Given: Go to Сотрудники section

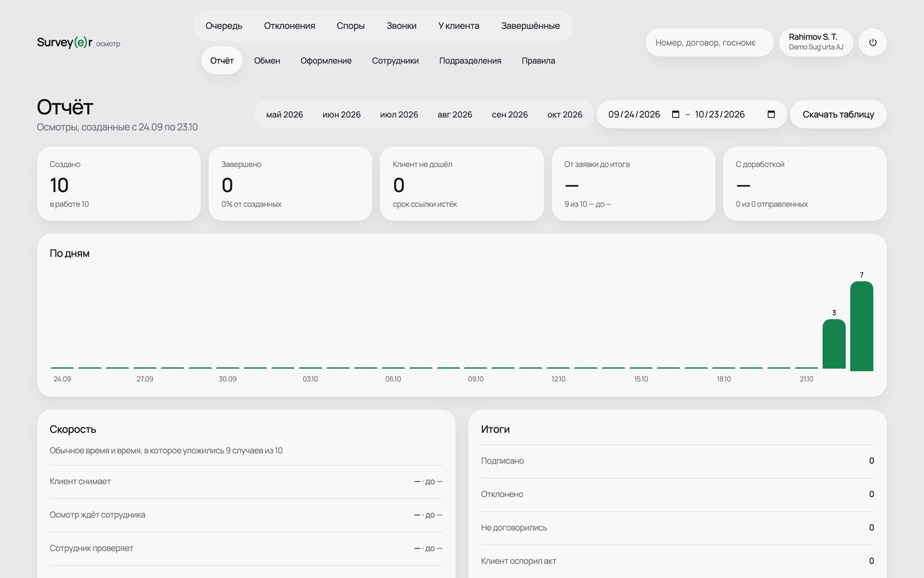Looking at the screenshot, I should click(395, 61).
